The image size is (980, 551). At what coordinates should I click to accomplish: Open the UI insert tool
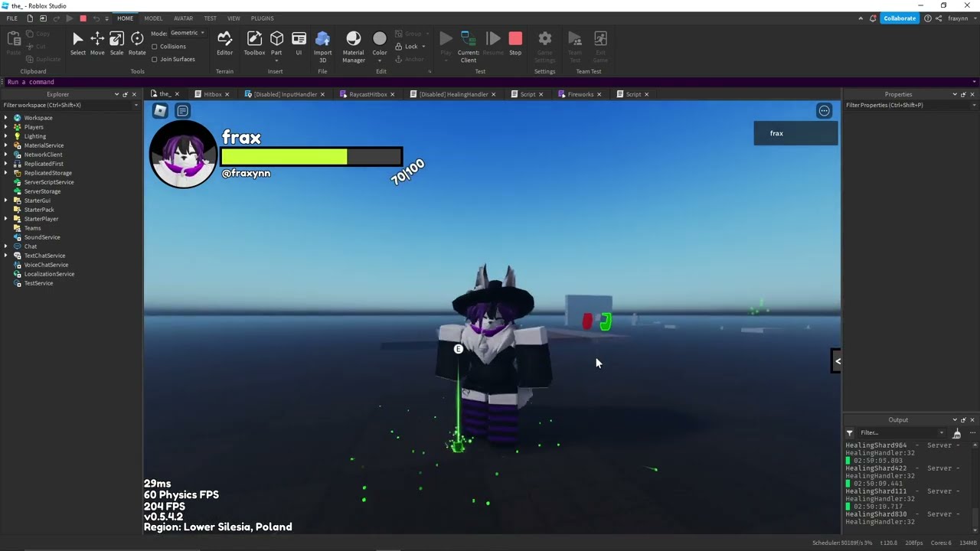click(x=299, y=44)
